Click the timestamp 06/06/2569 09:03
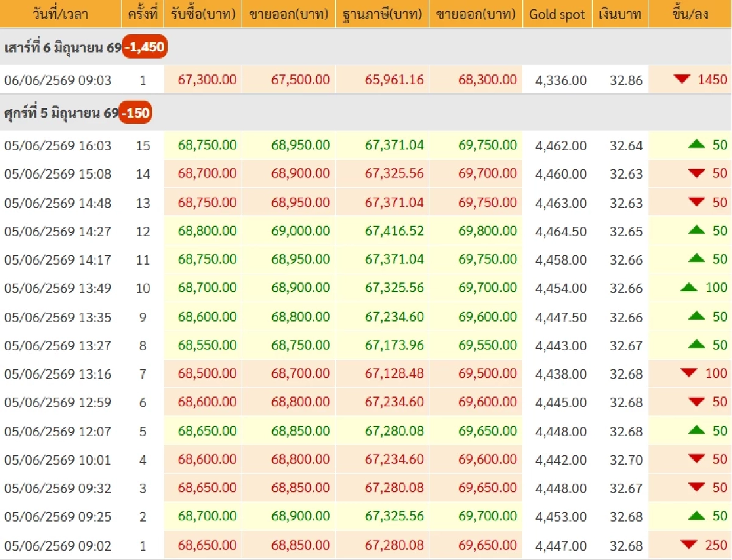732x560 pixels. pyautogui.click(x=58, y=80)
